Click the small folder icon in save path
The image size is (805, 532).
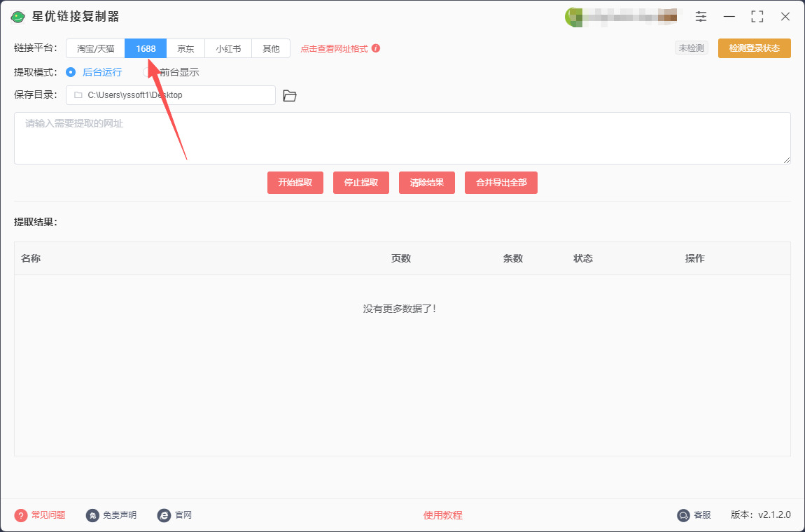(x=78, y=95)
